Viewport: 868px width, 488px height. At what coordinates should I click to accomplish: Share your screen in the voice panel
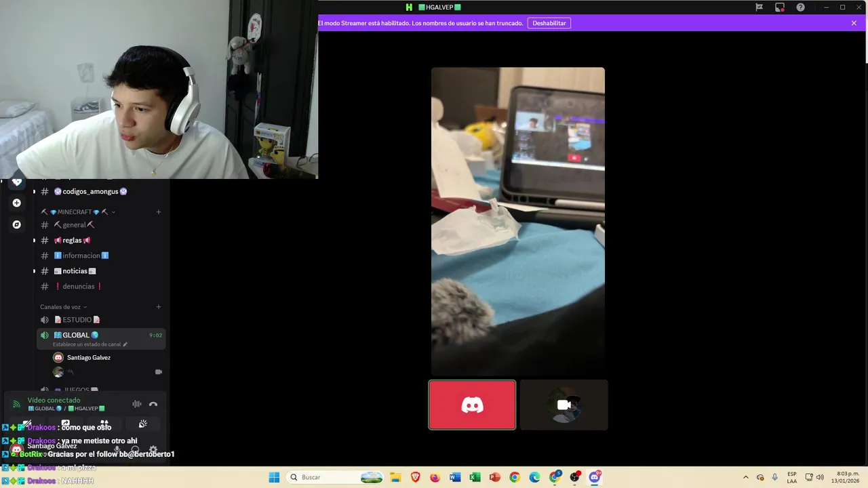tap(66, 424)
